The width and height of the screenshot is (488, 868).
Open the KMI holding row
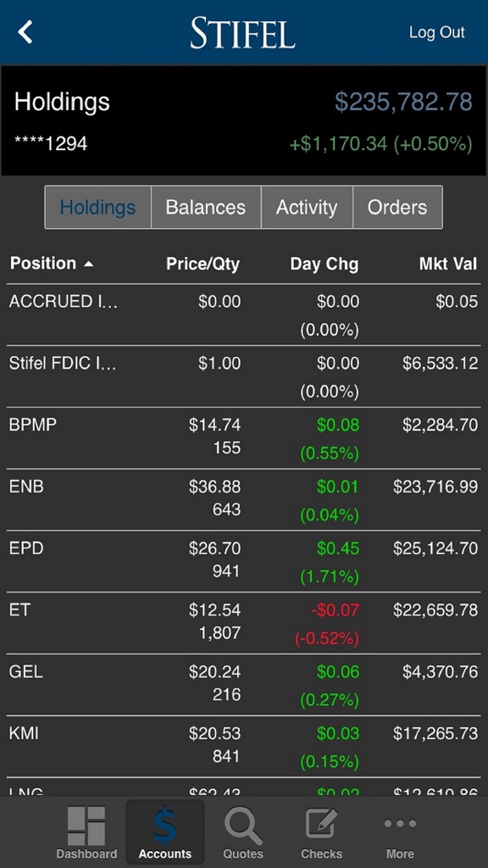pos(244,747)
